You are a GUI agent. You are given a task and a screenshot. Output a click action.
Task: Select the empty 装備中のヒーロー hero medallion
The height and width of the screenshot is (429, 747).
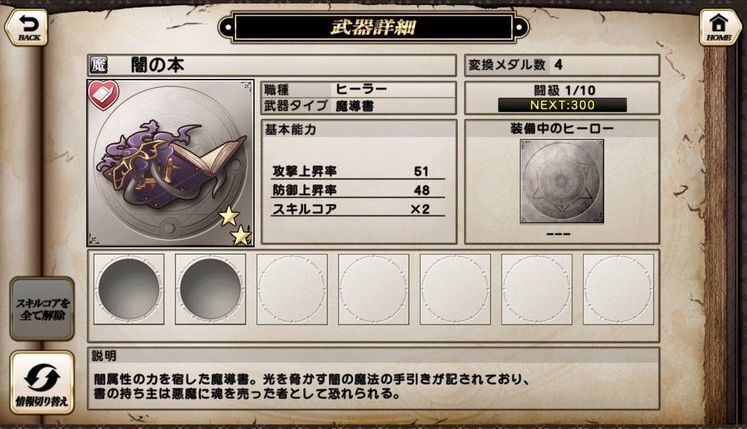click(x=562, y=181)
